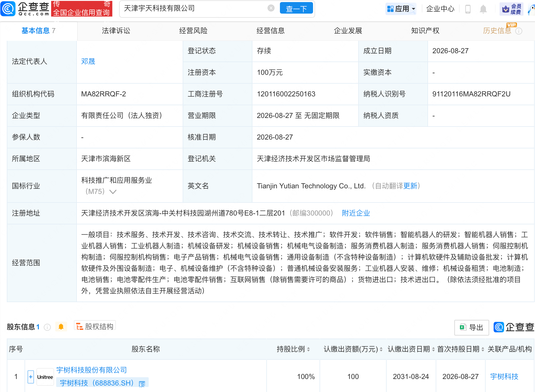535x392 pixels.
Task: Click info icon beside 股东信息
Action: (x=47, y=327)
